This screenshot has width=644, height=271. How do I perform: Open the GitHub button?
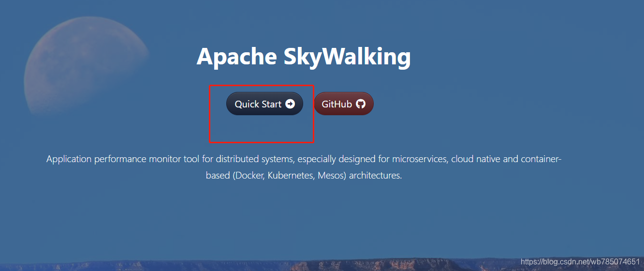344,104
